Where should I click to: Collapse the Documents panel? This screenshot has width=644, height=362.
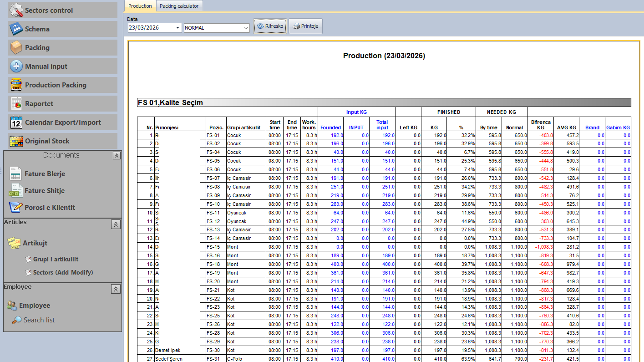[117, 155]
